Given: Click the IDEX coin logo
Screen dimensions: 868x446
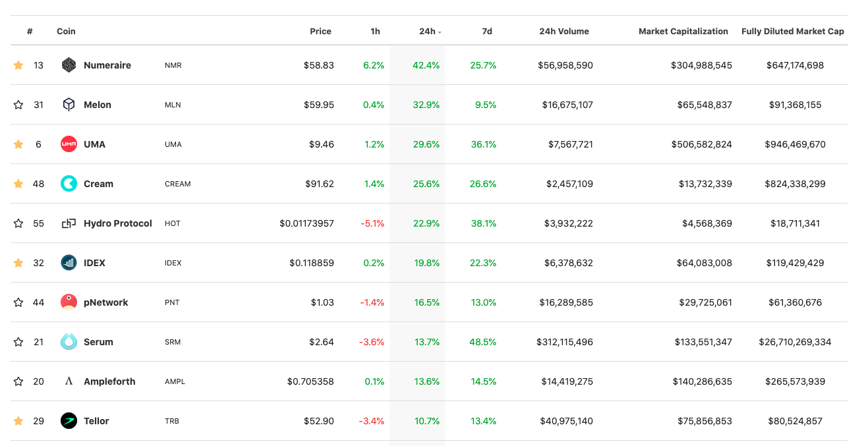Looking at the screenshot, I should pyautogui.click(x=69, y=263).
